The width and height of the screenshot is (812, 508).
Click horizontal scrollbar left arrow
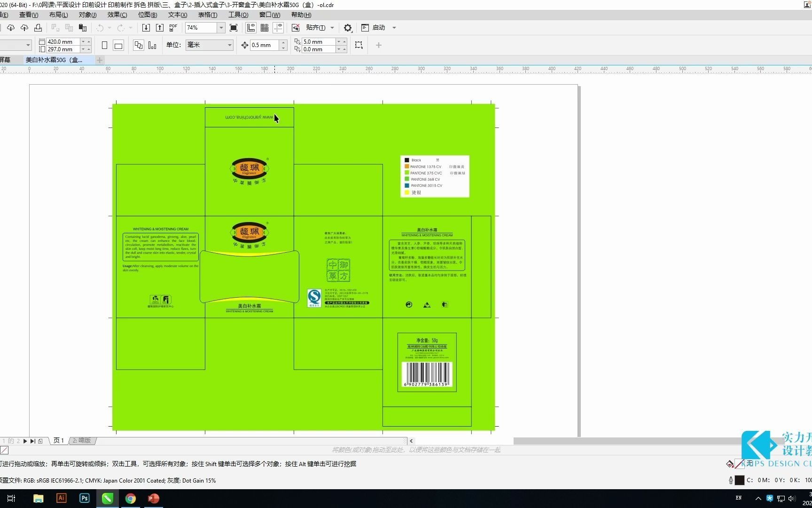click(x=411, y=441)
